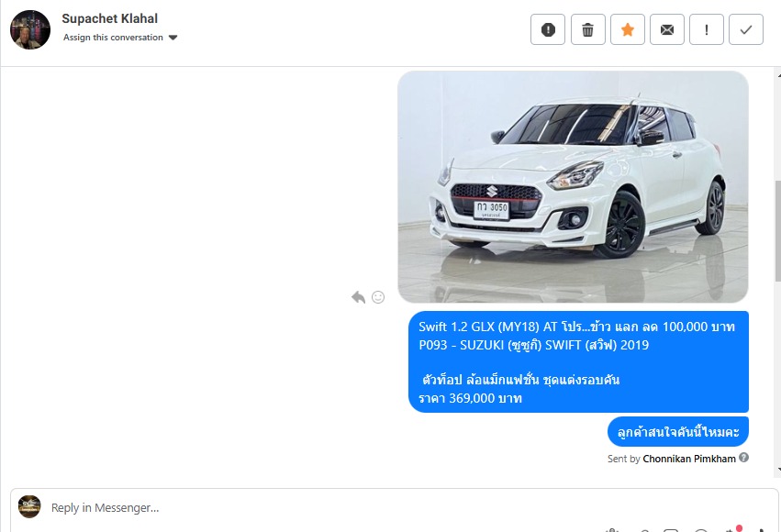Flag conversation with exclamation mark icon
This screenshot has height=532, width=781.
click(707, 30)
